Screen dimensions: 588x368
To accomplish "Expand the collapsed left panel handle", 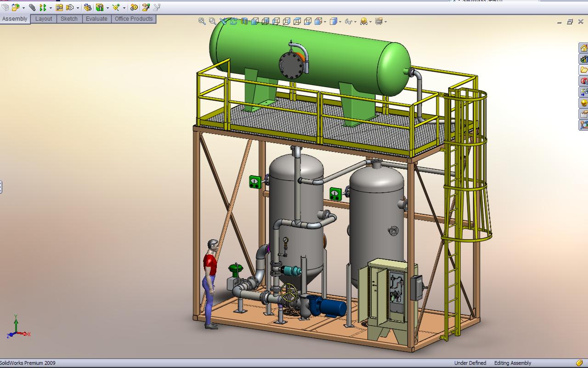I will [1, 187].
